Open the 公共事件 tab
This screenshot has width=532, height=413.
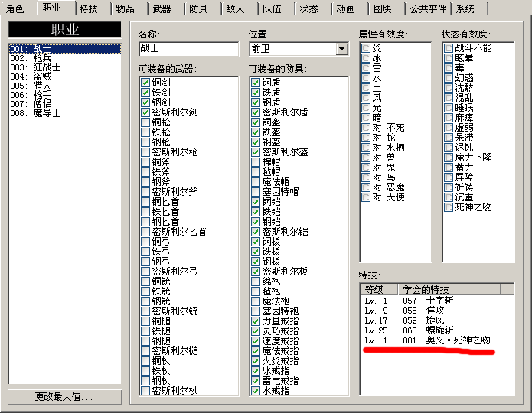click(x=428, y=8)
